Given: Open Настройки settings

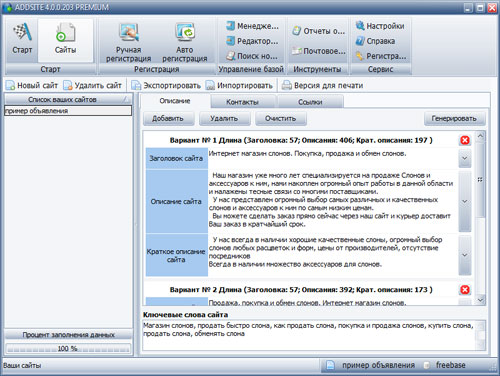Looking at the screenshot, I should 380,26.
